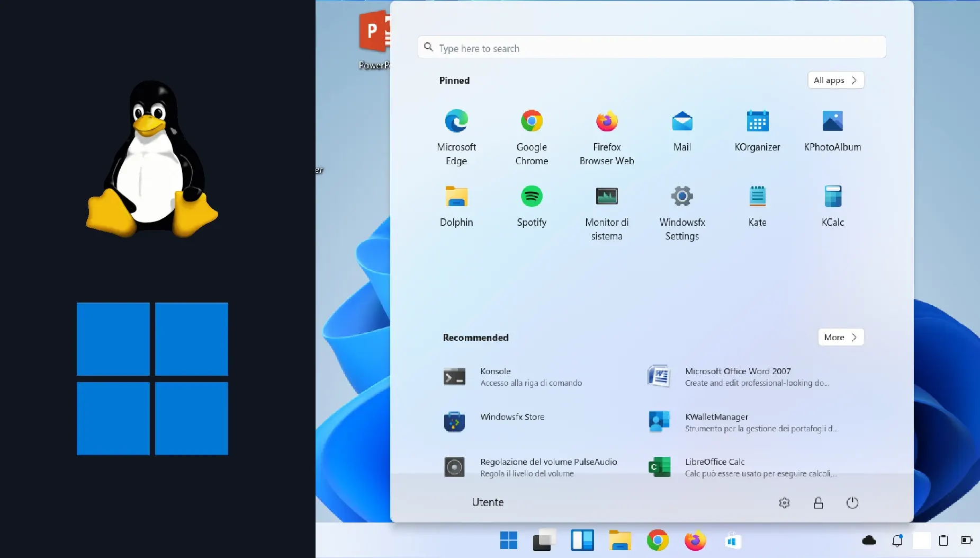Open Microsoft Edge from pinned apps
This screenshot has width=980, height=558.
point(456,122)
